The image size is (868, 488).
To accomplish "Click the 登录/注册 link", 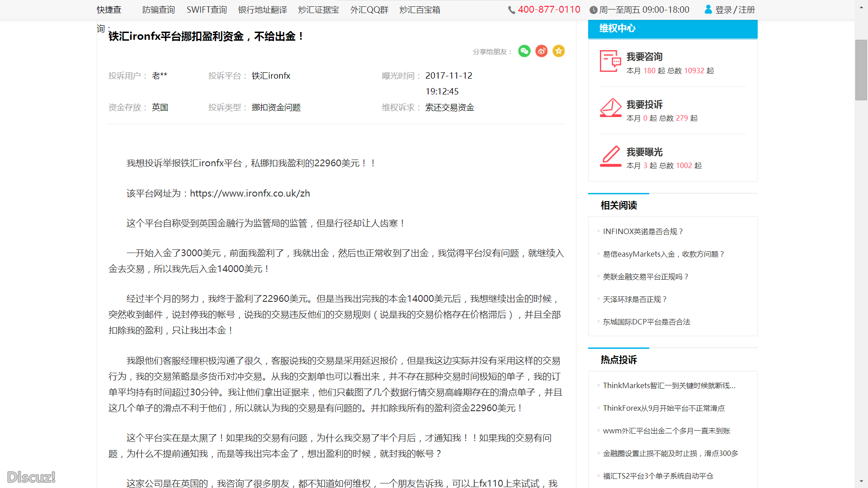I will [735, 10].
